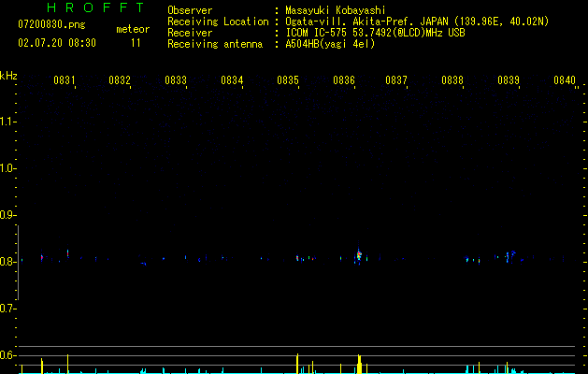Viewport: 588px width, 374px height.
Task: Click the 0838 time axis label
Action: (x=452, y=79)
